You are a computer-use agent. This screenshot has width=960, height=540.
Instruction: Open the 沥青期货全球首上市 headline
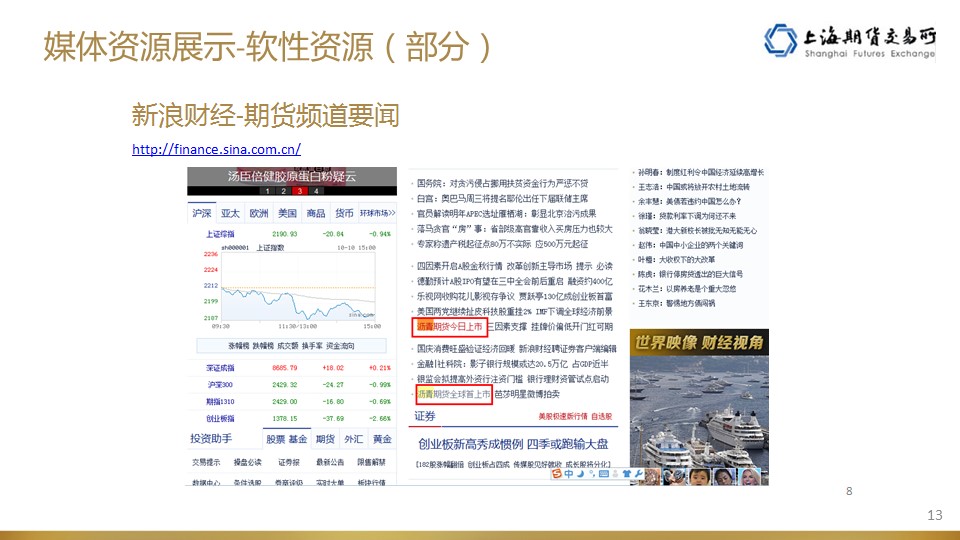pyautogui.click(x=454, y=394)
